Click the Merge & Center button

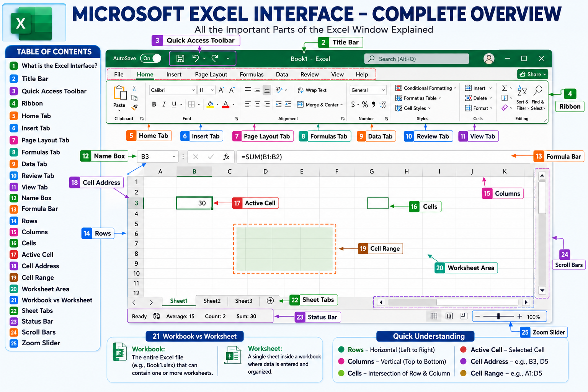(320, 105)
